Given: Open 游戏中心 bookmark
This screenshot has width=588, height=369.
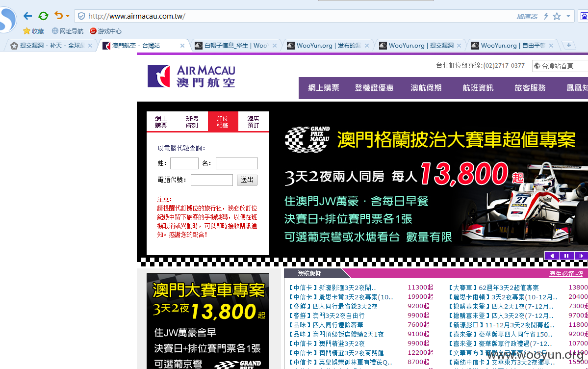Looking at the screenshot, I should 106,31.
